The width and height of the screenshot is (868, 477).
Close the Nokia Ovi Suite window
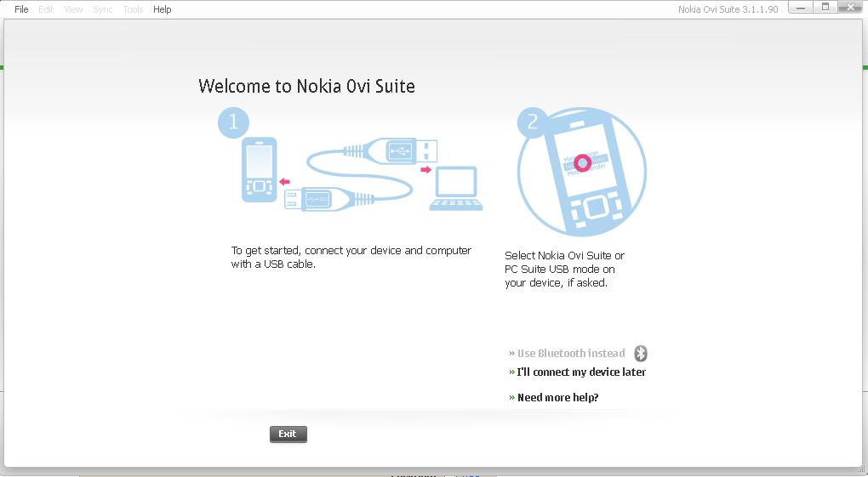(851, 7)
